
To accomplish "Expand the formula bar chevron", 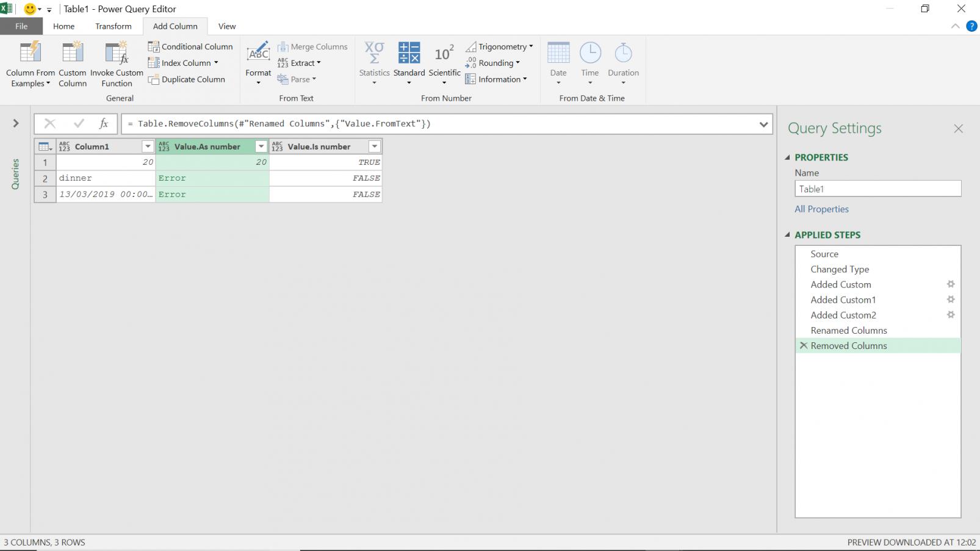I will coord(763,124).
